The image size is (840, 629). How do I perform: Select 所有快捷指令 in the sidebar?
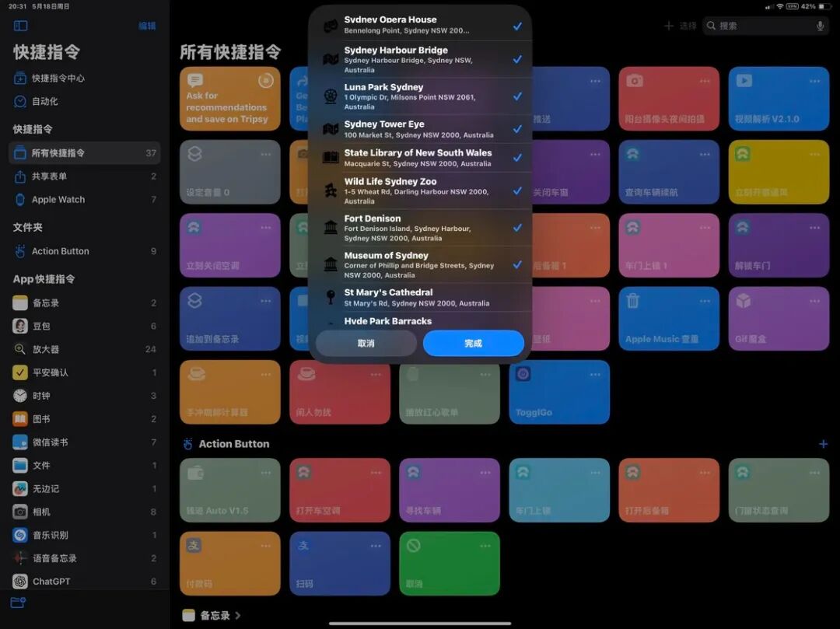85,153
